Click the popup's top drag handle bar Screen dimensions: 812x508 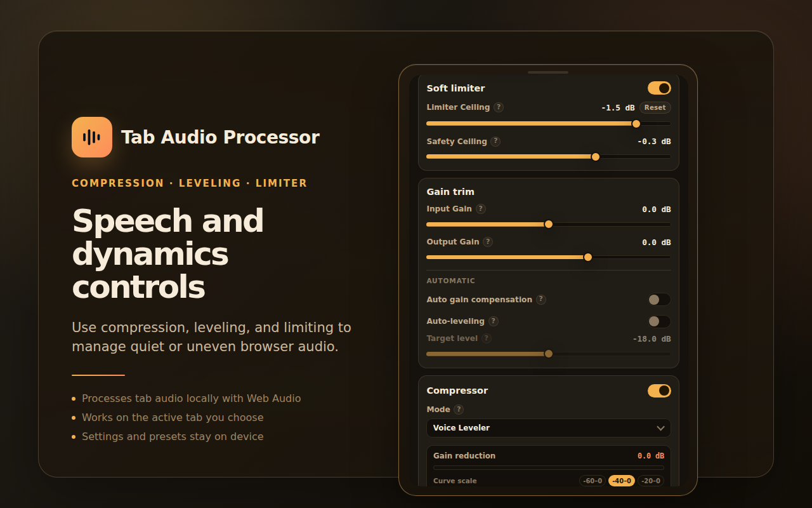point(548,72)
